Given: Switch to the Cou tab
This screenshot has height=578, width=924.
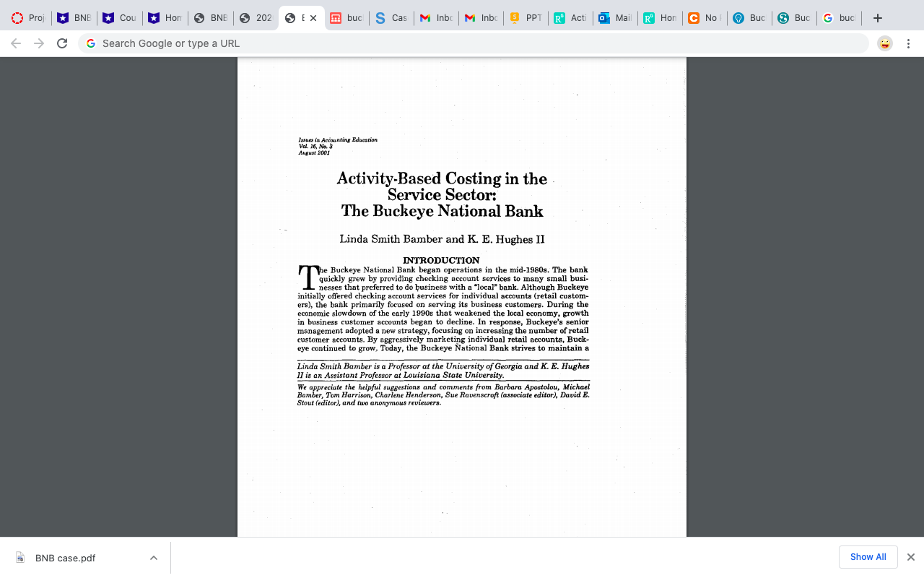Looking at the screenshot, I should point(119,18).
